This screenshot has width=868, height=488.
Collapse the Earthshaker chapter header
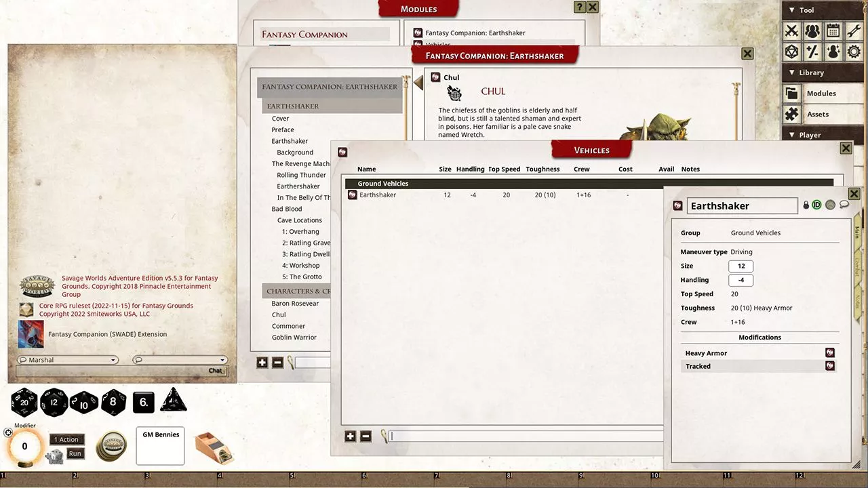point(332,106)
